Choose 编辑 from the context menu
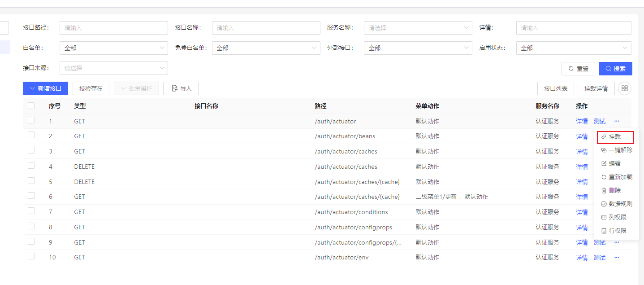The width and height of the screenshot is (644, 285). coord(617,163)
